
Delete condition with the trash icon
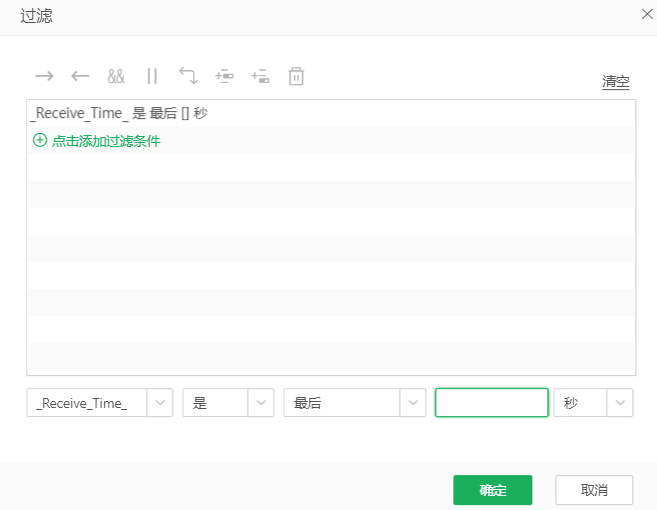296,76
